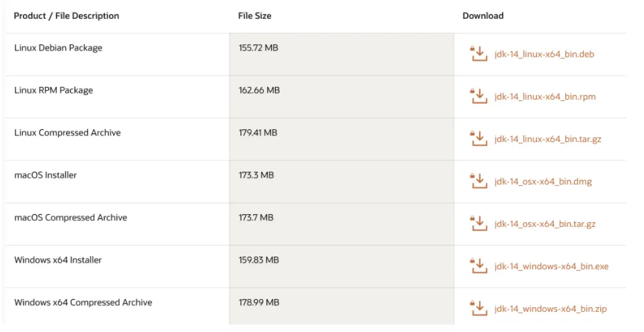The image size is (644, 332).
Task: Click the Download column header
Action: click(482, 15)
